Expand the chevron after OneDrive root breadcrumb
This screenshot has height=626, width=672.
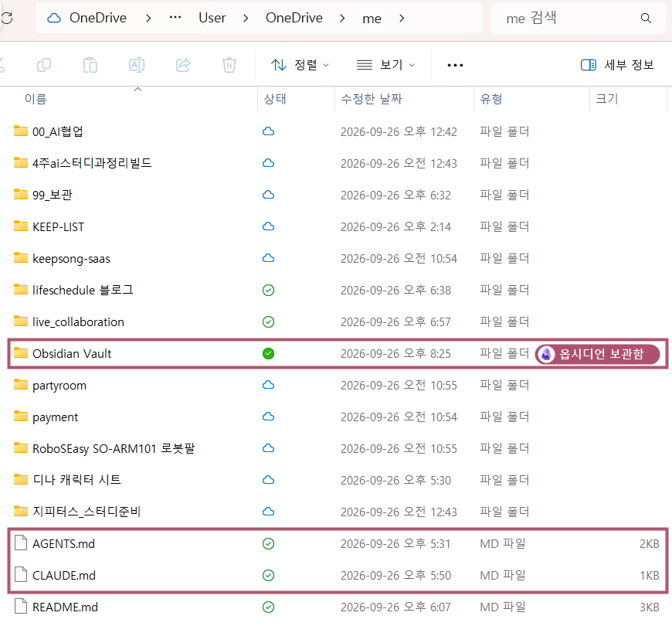(148, 18)
